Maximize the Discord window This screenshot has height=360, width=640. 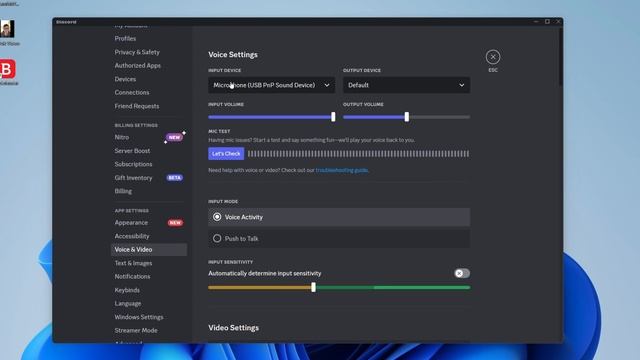547,22
